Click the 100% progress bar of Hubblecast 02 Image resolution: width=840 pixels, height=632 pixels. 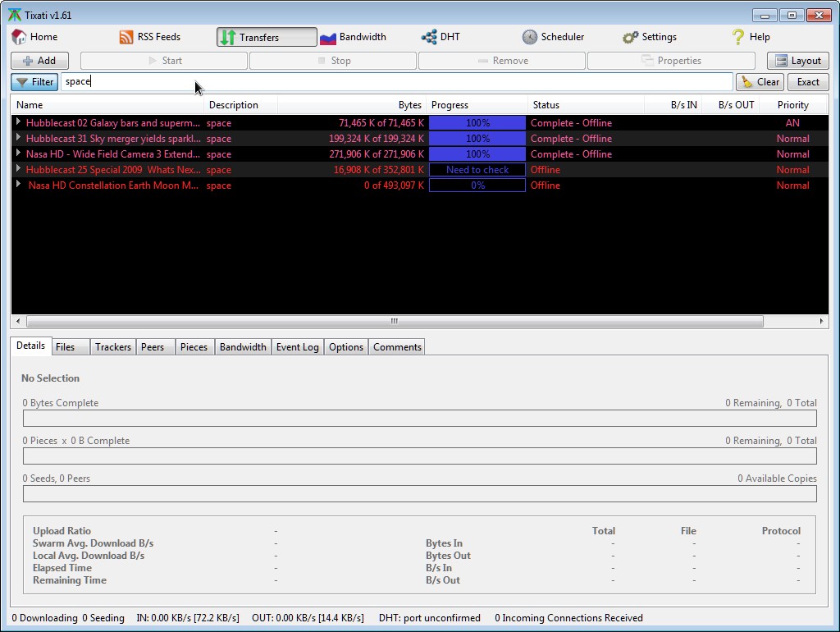point(477,123)
